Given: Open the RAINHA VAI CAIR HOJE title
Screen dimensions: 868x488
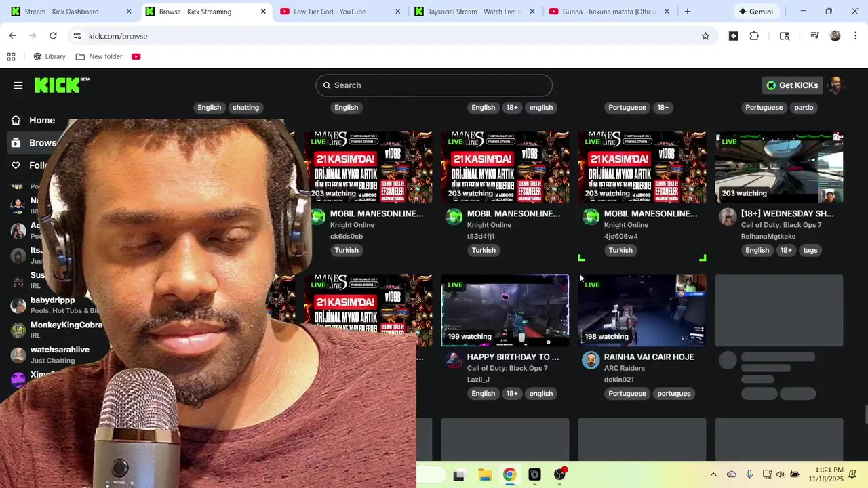Looking at the screenshot, I should coord(649,357).
